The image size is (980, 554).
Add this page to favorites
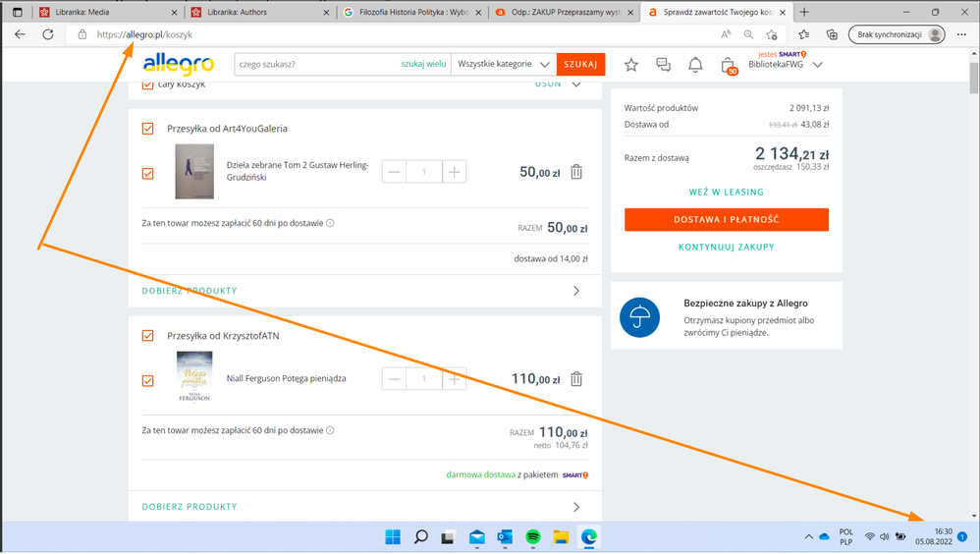click(772, 34)
